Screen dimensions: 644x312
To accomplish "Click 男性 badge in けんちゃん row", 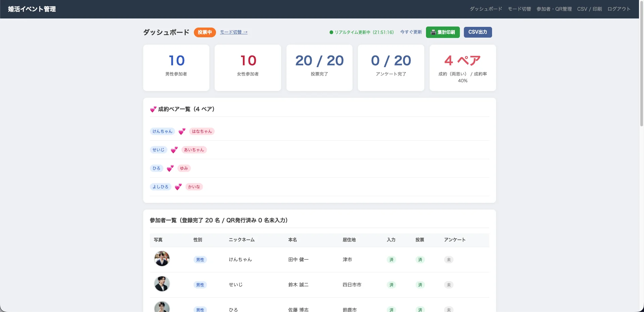I will point(200,260).
